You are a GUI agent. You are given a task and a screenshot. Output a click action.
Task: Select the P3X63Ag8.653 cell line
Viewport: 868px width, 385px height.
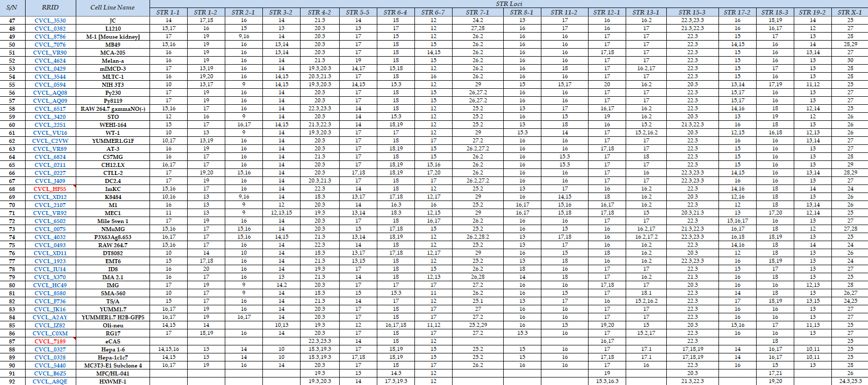pos(113,237)
